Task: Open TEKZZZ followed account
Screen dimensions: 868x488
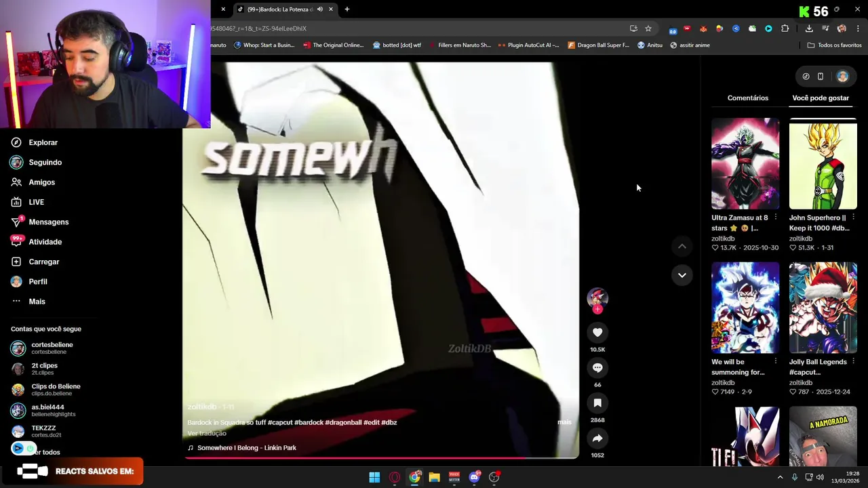Action: tap(37, 431)
